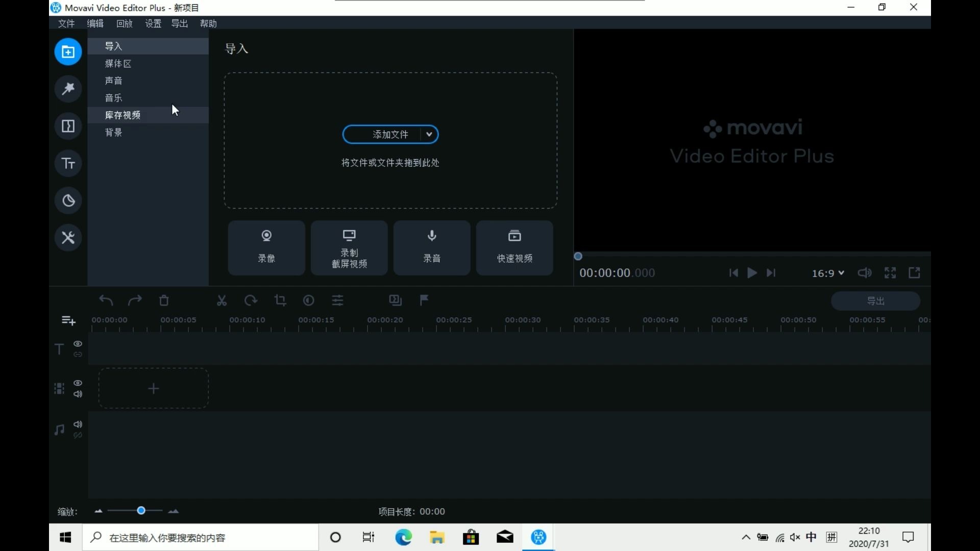Toggle title track visibility eye
980x551 pixels.
(x=78, y=344)
